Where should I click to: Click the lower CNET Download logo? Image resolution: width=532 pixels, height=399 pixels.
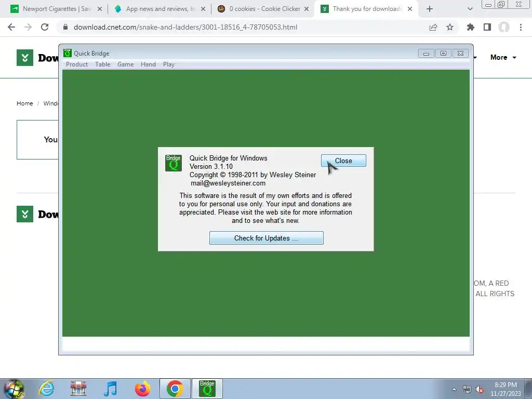click(37, 214)
